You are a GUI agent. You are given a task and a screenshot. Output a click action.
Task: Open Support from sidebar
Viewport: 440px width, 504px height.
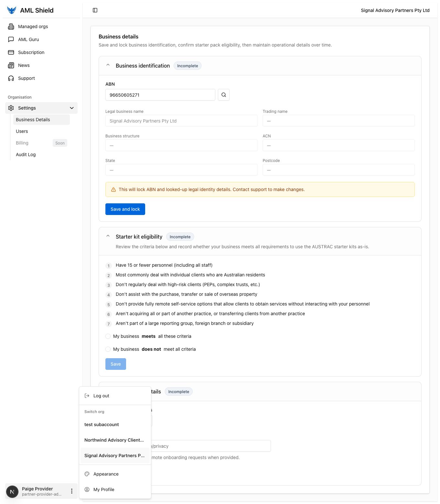point(41,78)
